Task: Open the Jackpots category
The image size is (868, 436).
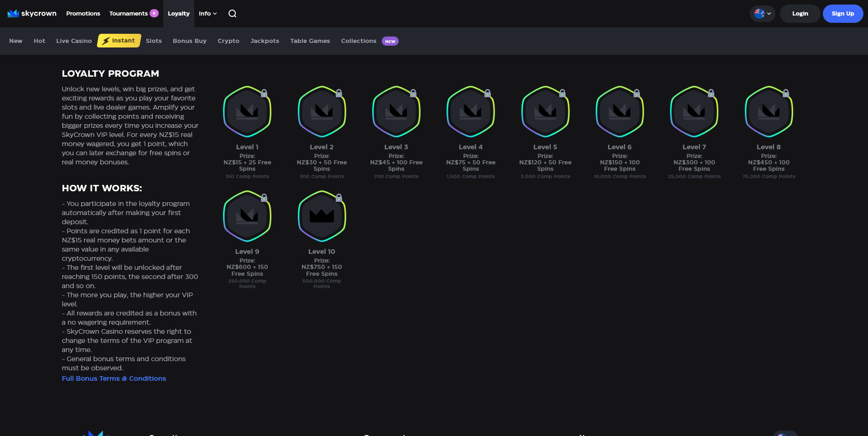Action: pos(265,41)
